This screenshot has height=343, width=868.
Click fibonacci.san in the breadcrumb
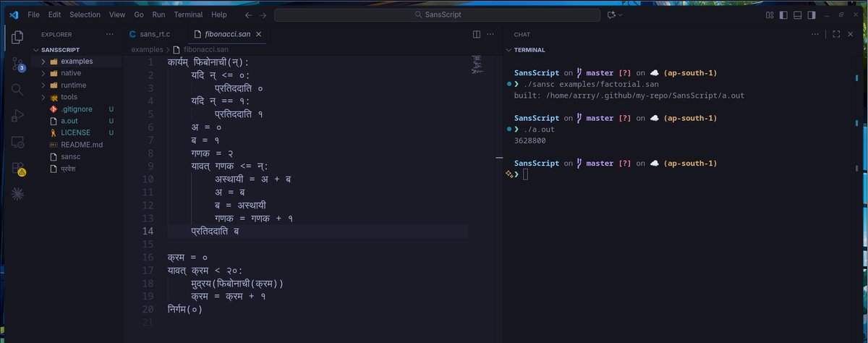point(206,49)
